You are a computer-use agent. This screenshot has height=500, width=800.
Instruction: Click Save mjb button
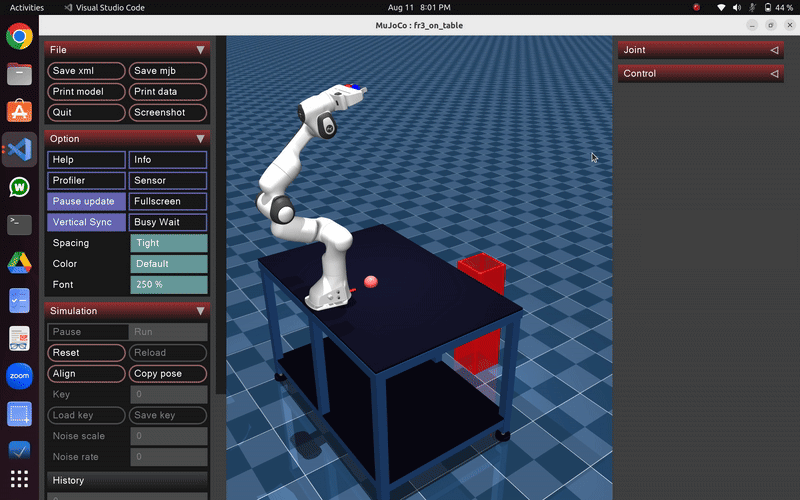[168, 71]
